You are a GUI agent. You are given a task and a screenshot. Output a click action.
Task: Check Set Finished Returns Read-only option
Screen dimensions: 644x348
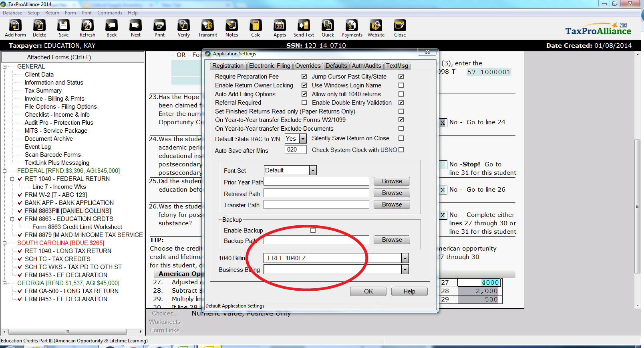[x=401, y=111]
